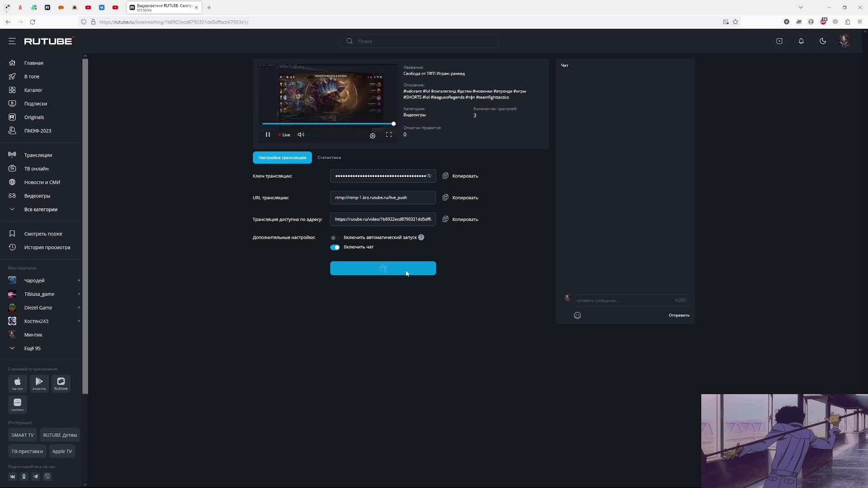
Task: Enable automatic start toggle
Action: (x=334, y=238)
